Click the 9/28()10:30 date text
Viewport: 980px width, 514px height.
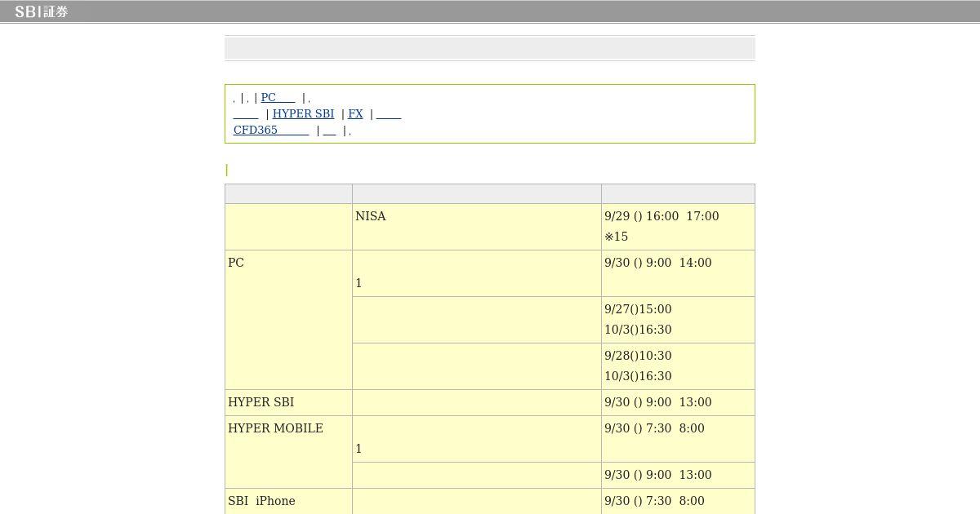[x=638, y=356]
